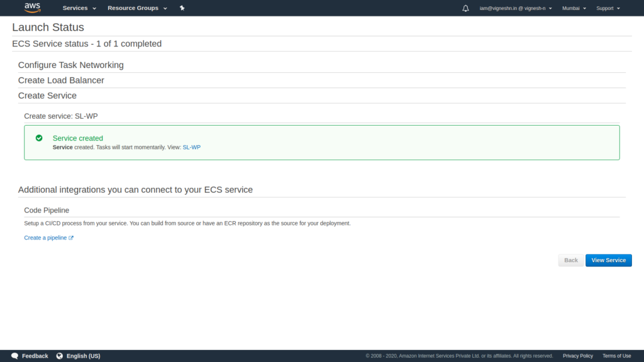Open the iam@vigneshn.in account menu
This screenshot has width=644, height=362.
pos(516,8)
